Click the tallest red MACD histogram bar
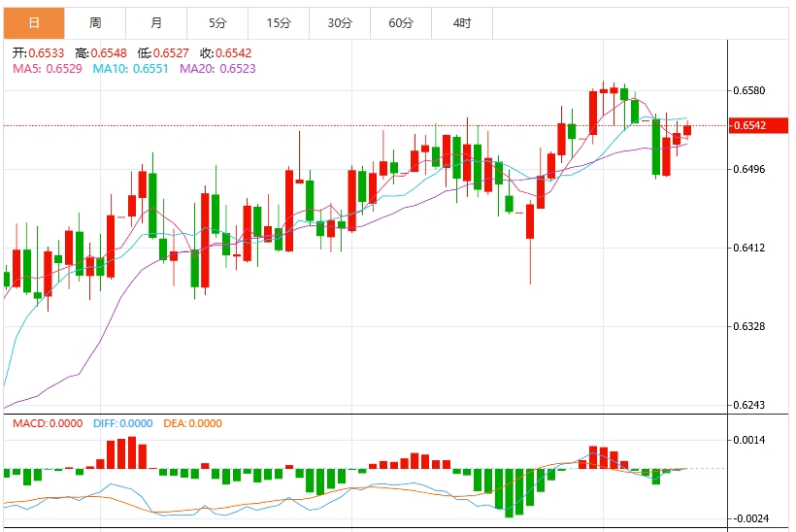The height and width of the screenshot is (532, 796). click(132, 452)
